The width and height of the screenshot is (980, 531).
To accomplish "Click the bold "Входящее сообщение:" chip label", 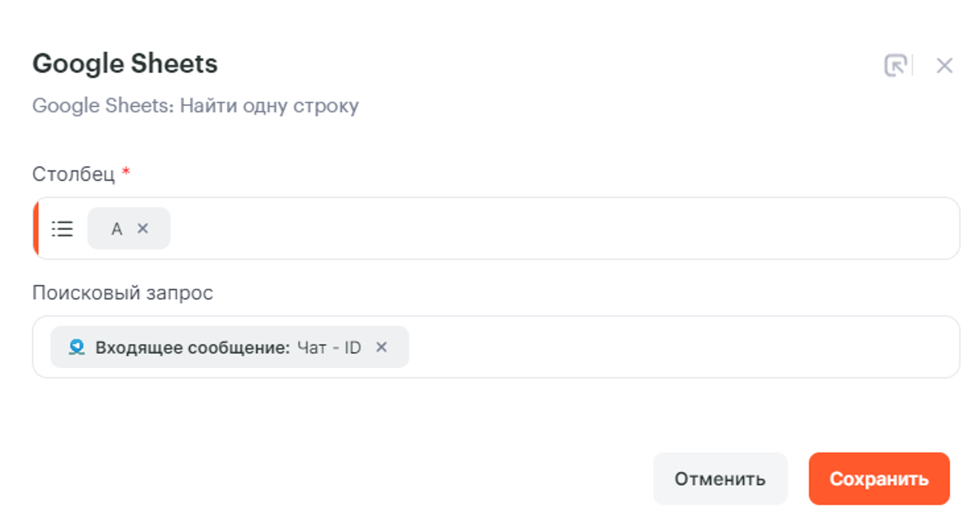I will (x=193, y=348).
